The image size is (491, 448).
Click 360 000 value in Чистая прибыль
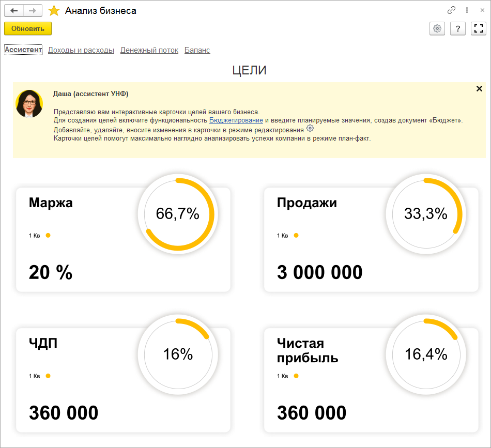pyautogui.click(x=312, y=413)
